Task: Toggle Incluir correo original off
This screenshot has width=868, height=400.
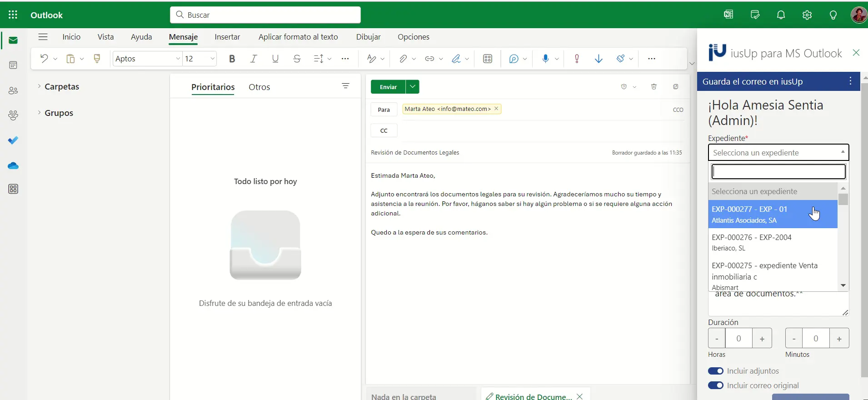Action: [716, 385]
